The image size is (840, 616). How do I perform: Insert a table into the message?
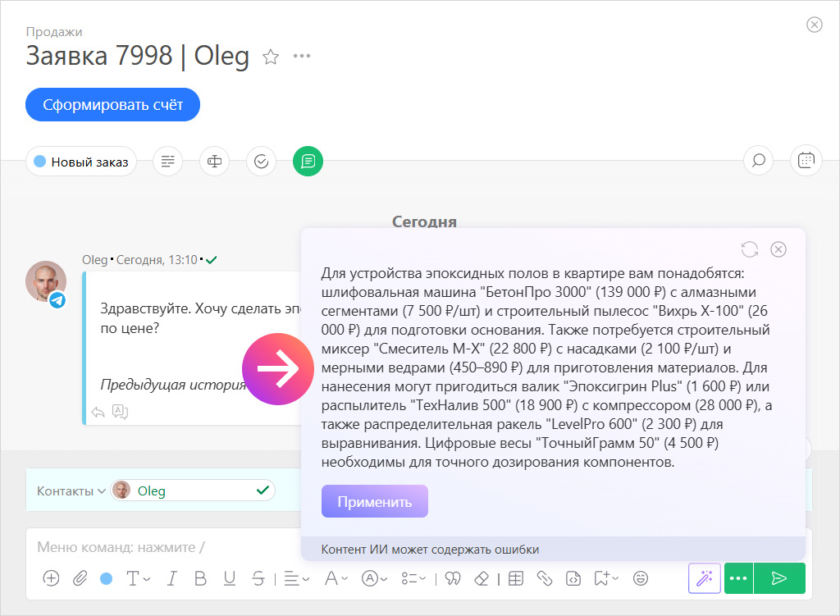pos(517,578)
